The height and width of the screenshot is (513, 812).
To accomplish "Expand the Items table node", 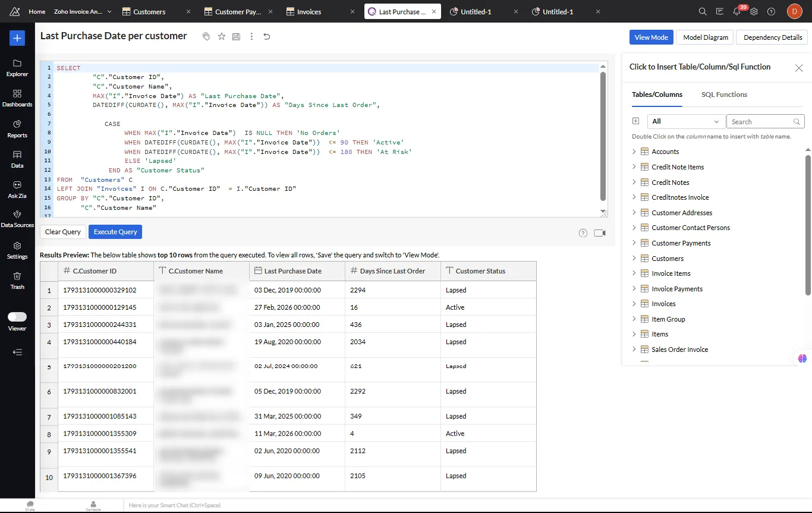I will (x=634, y=334).
